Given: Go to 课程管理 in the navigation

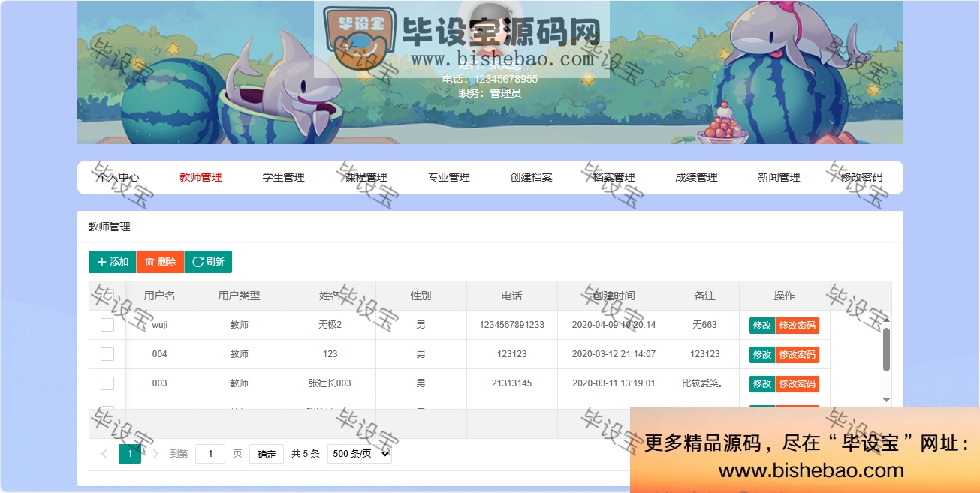Looking at the screenshot, I should pos(366,178).
